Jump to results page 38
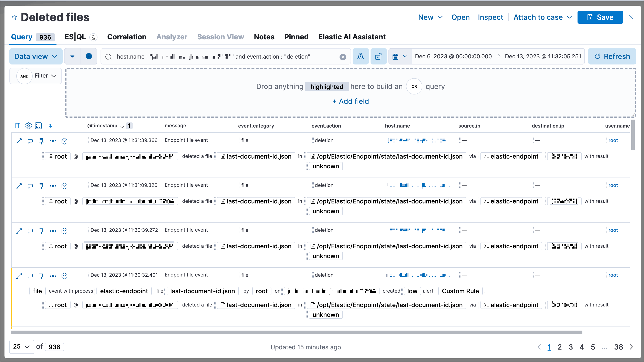Image resolution: width=644 pixels, height=362 pixels. tap(619, 347)
